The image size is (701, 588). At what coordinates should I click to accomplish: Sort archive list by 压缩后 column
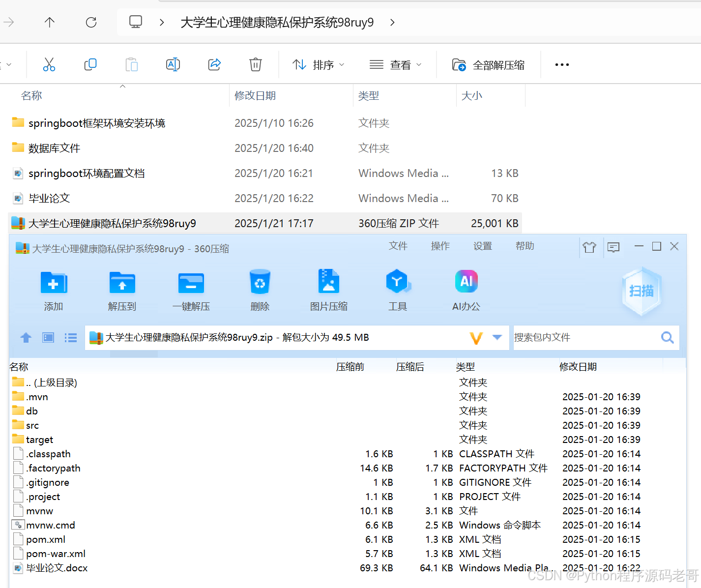410,367
